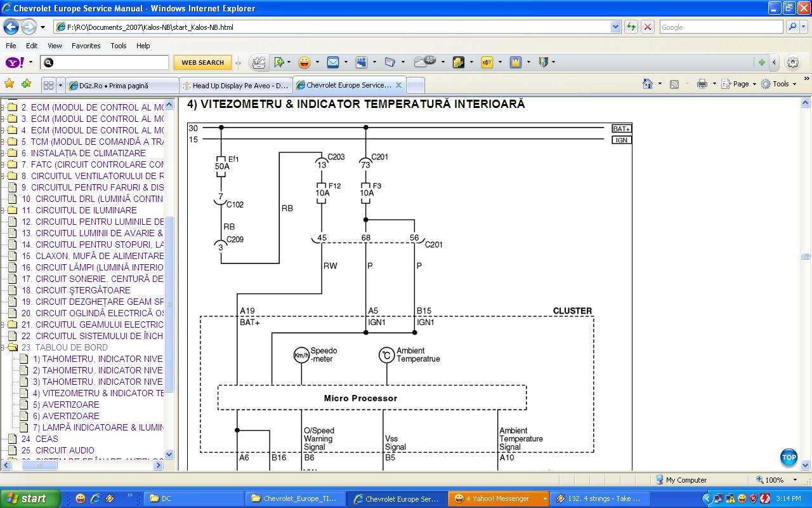Click the Google search input box
Viewport: 812px width, 508px height.
point(721,27)
